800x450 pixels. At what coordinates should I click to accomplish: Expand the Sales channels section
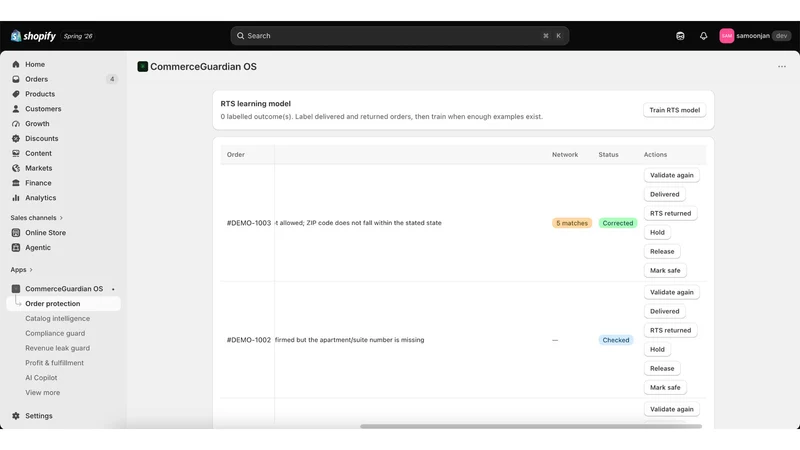coord(37,218)
